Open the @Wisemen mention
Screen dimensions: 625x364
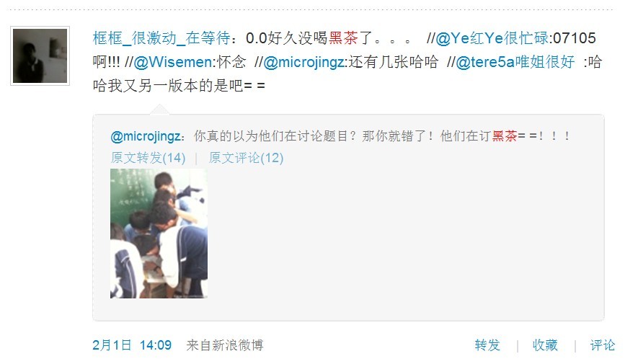173,62
